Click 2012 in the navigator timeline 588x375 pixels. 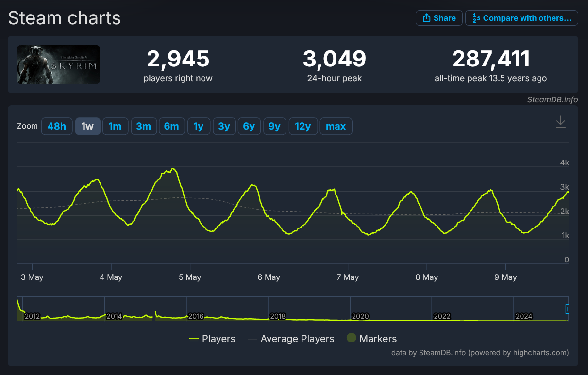pyautogui.click(x=32, y=316)
